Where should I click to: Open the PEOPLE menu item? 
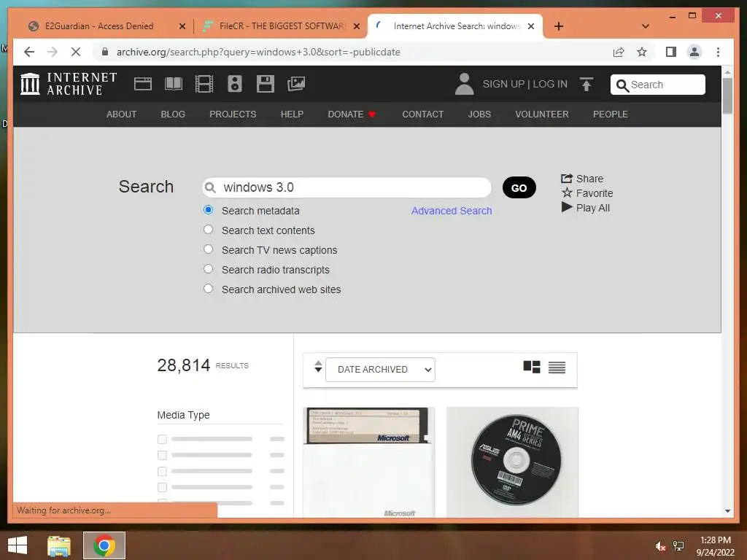click(611, 114)
